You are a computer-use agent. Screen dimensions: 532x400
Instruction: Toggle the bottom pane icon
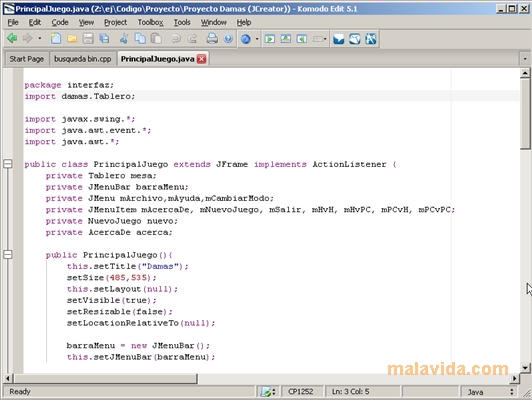click(355, 39)
